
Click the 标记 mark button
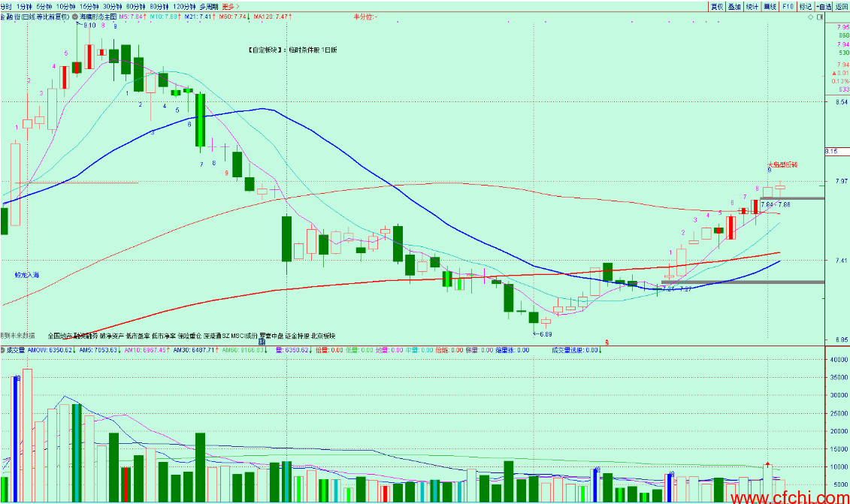(x=806, y=7)
